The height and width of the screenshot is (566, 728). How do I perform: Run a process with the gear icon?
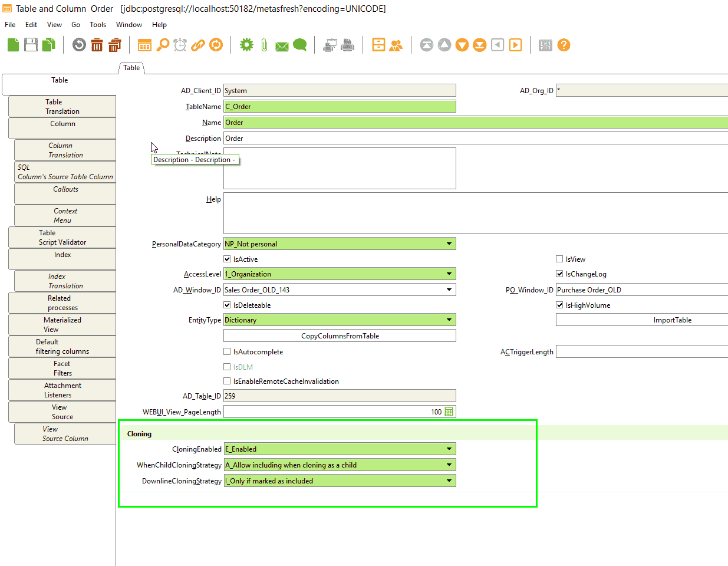tap(246, 45)
